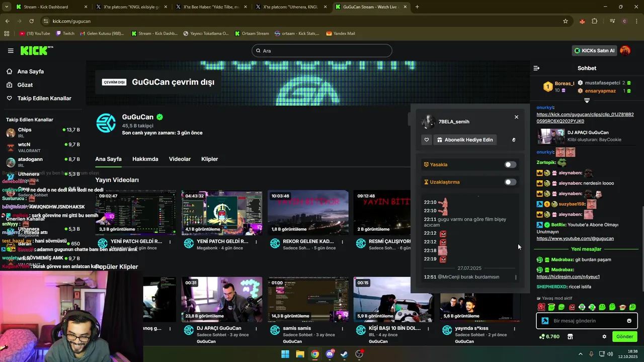
Task: Focus the Ara search field
Action: pos(321,51)
